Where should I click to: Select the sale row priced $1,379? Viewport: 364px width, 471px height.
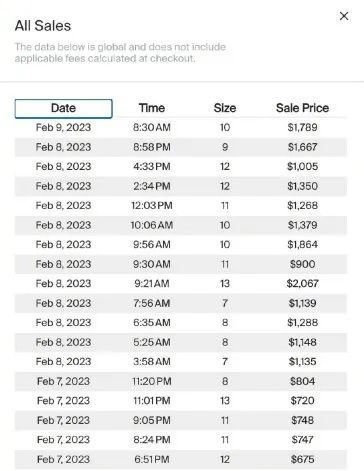point(181,225)
